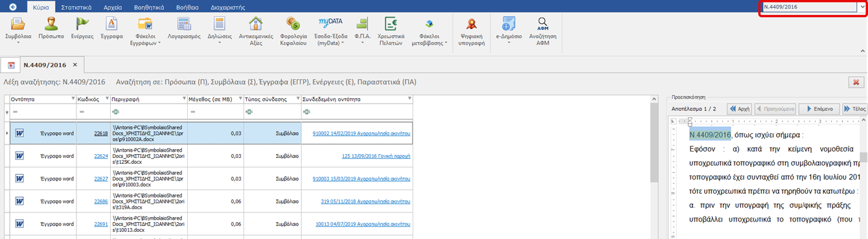The height and width of the screenshot is (239, 868).
Task: Open link 125 13/09/2016 Γονική παροχή
Action: coord(376,155)
